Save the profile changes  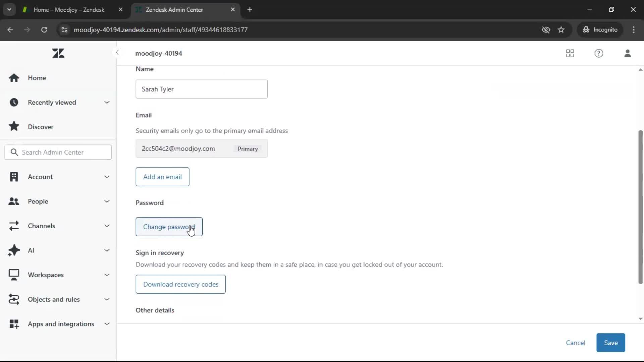(611, 343)
